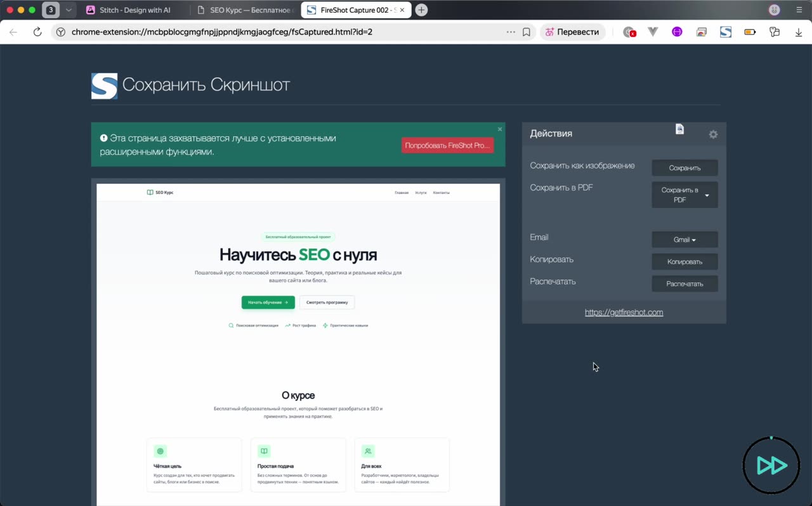Click Сохранить button to save image

(684, 168)
